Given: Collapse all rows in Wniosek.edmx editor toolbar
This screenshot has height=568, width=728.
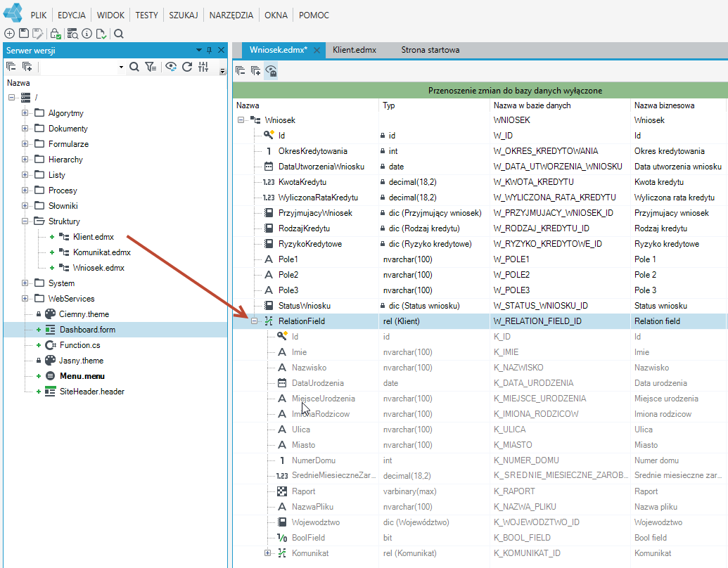Looking at the screenshot, I should tap(240, 70).
